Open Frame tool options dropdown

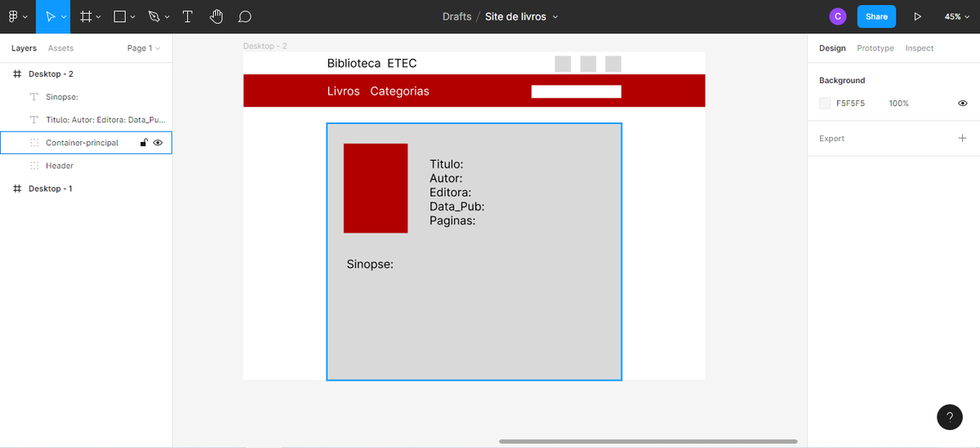99,17
